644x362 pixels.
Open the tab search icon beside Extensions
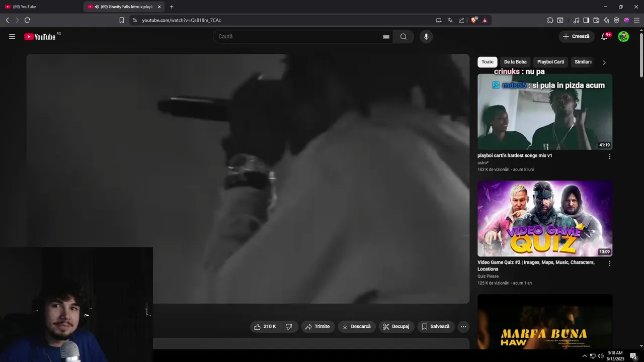[560, 20]
